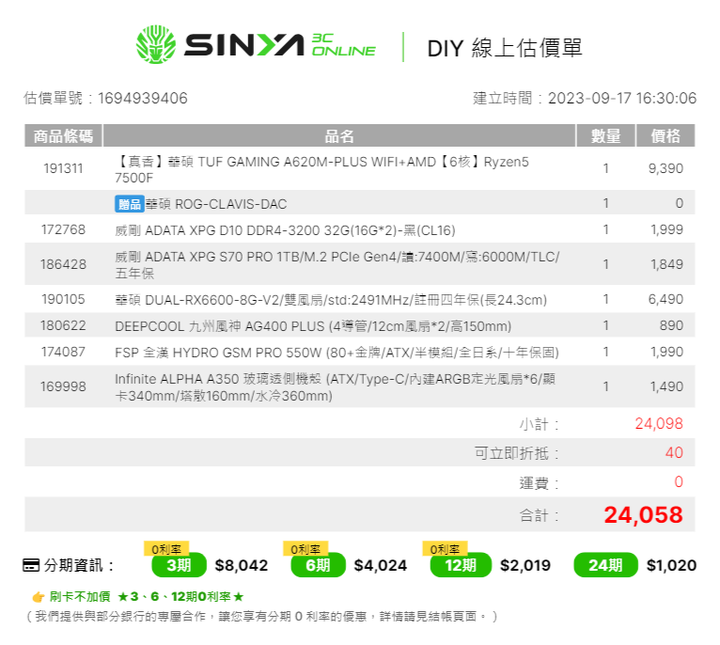
Task: Click the $4,024 installment amount
Action: pos(380,565)
